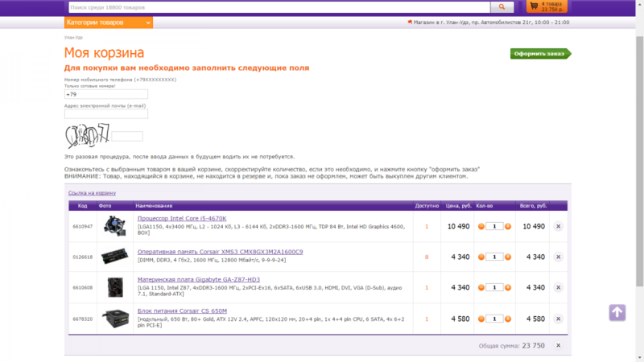Remove Corsair XMS3 memory from cart
Screen dimensions: 644x362
pyautogui.click(x=558, y=257)
